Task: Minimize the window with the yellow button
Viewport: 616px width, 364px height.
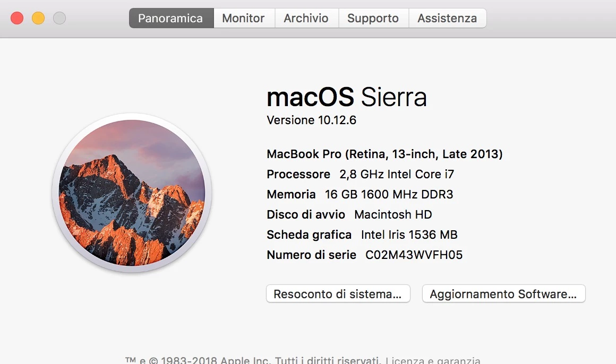Action: tap(38, 18)
